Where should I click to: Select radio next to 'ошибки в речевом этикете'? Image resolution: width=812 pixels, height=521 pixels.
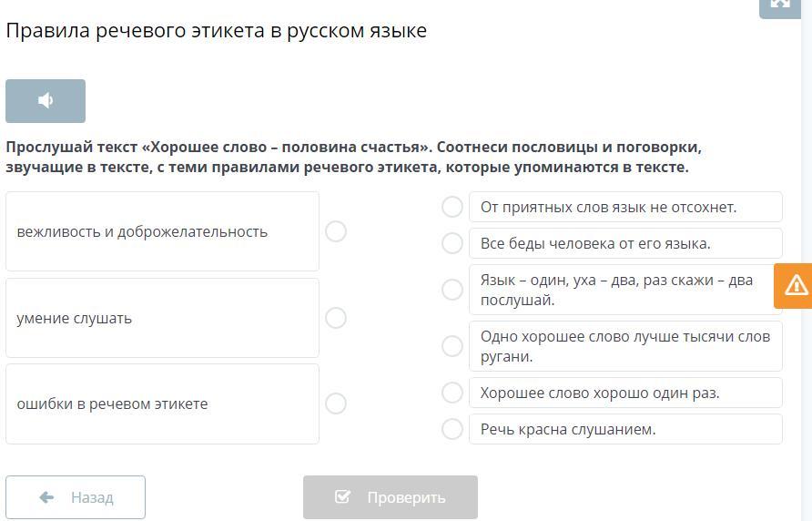point(336,404)
